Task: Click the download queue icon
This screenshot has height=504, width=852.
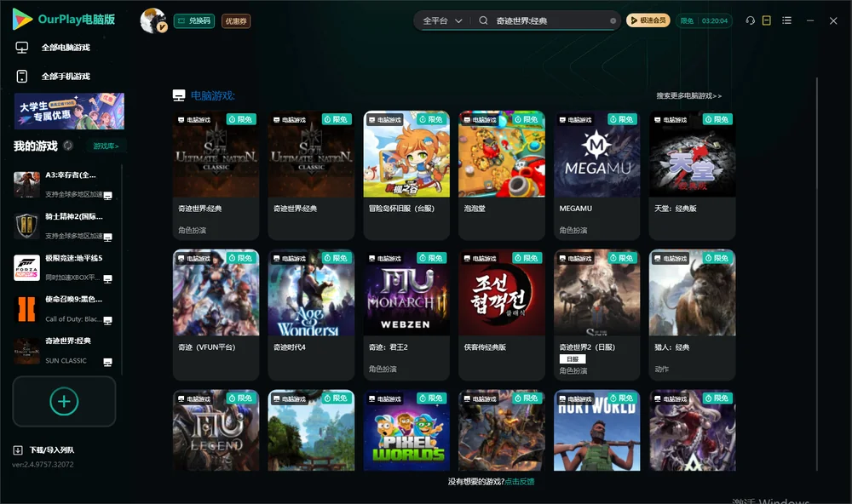Action: (18, 450)
